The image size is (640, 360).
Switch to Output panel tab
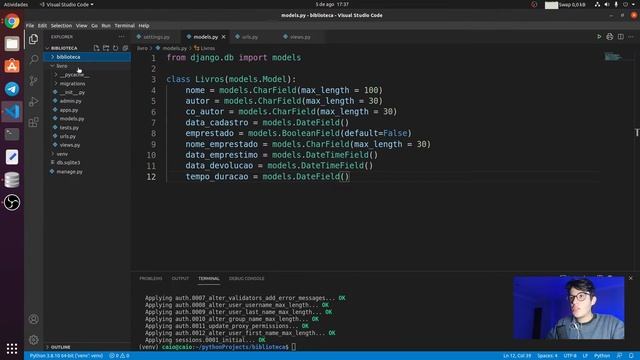tap(180, 278)
